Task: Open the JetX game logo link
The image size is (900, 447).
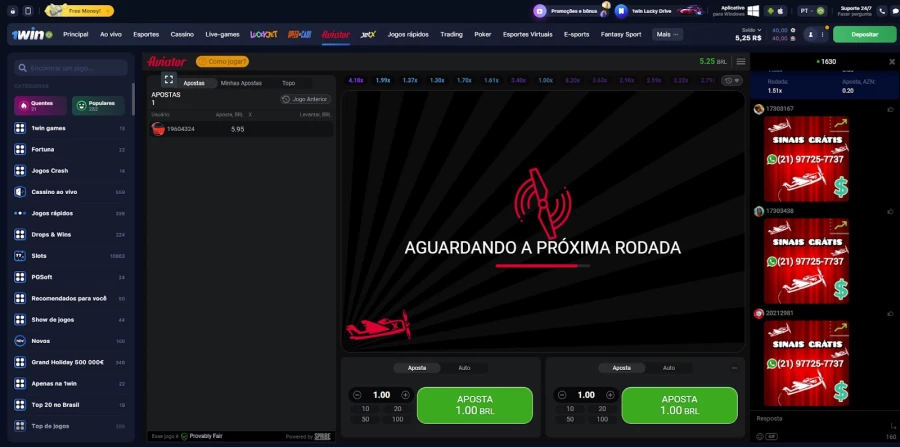Action: 368,34
